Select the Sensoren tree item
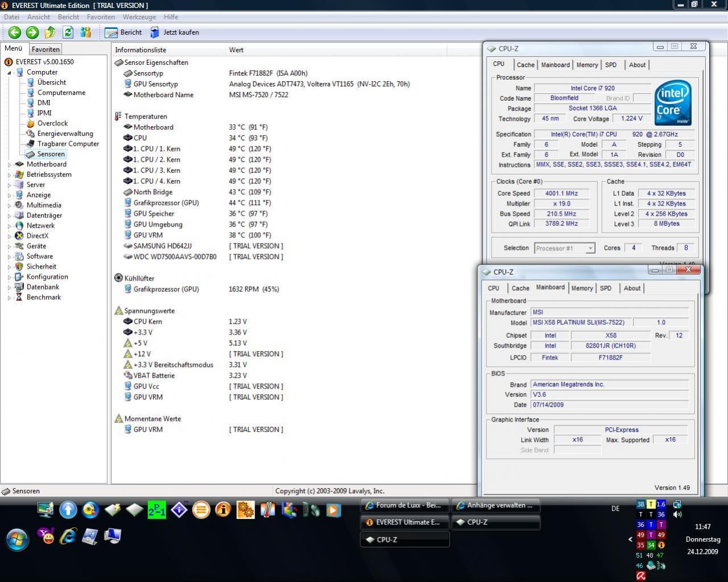Viewport: 728px width, 582px height. pyautogui.click(x=51, y=154)
